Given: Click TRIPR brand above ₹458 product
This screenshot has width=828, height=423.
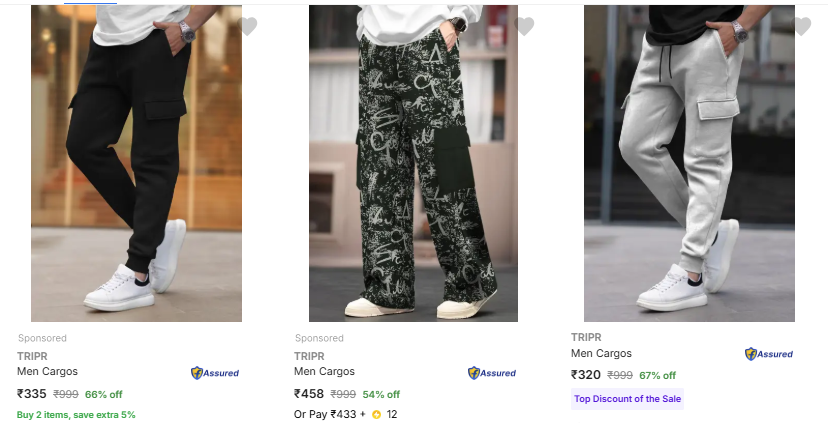Looking at the screenshot, I should click(309, 356).
